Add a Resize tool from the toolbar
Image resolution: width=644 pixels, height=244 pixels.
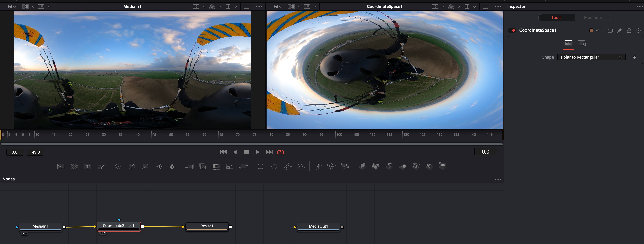coord(229,166)
